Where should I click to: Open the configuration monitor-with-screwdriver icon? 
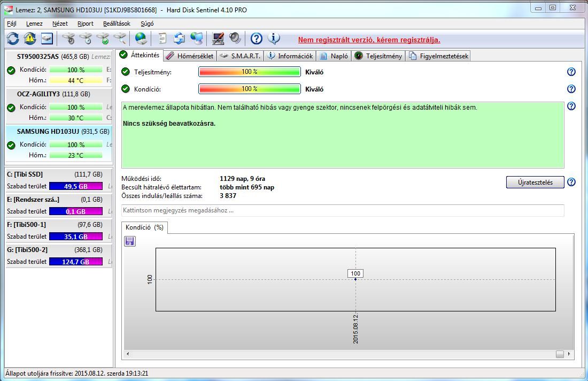218,39
